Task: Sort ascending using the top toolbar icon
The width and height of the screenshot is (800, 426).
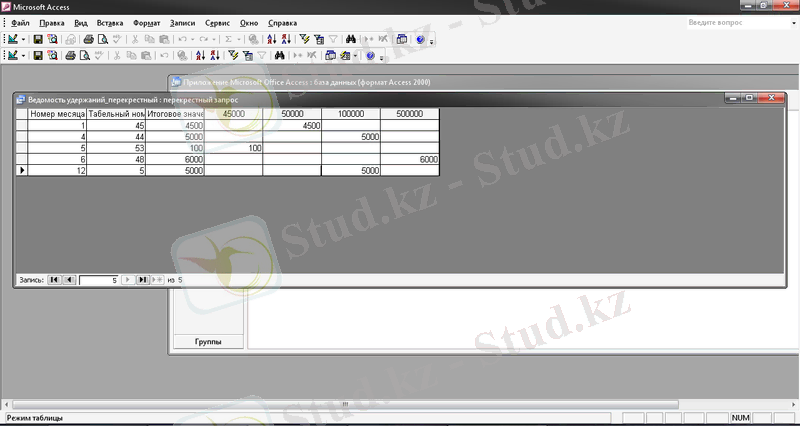Action: tap(271, 39)
